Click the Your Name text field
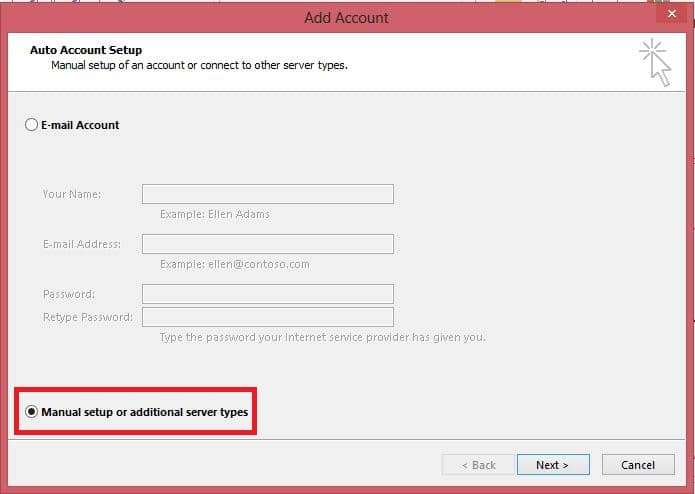This screenshot has width=695, height=494. click(267, 194)
